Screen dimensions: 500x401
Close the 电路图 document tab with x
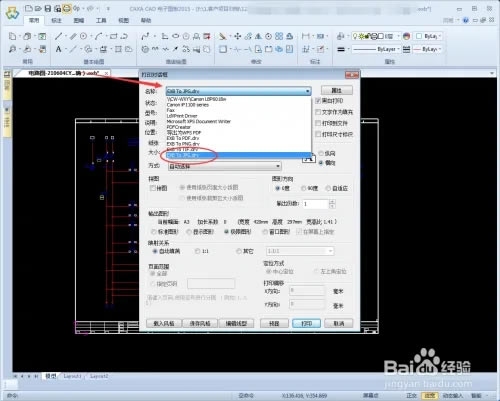click(106, 73)
